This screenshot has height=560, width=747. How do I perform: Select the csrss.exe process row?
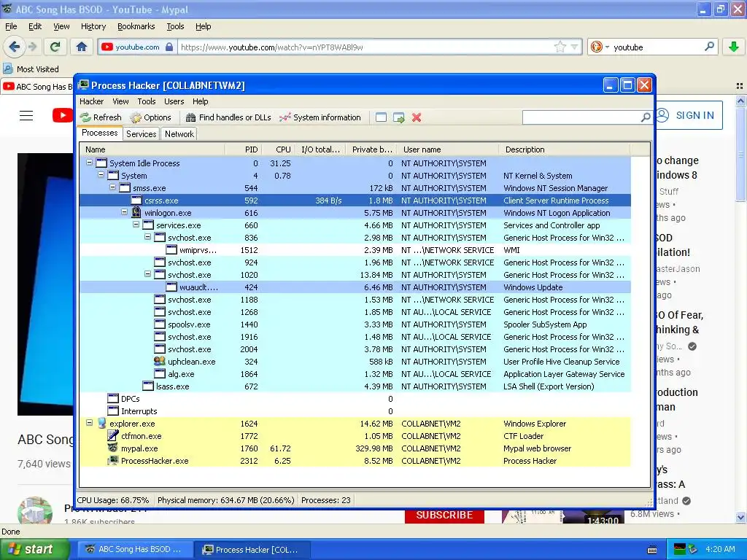pos(355,201)
